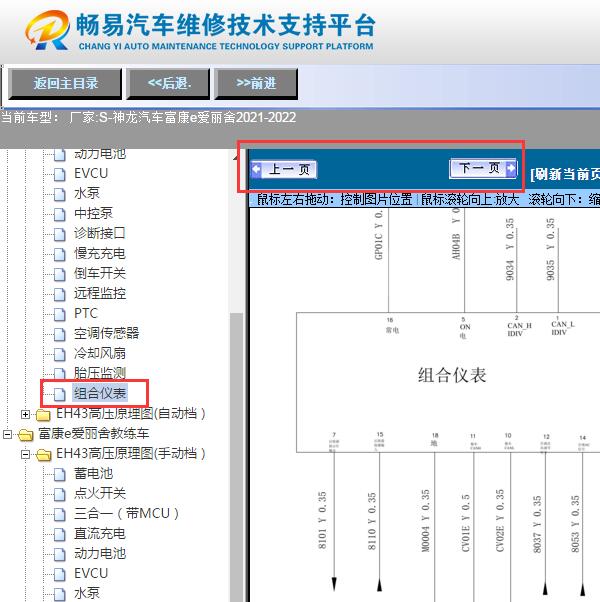Viewport: 600px width, 602px height.
Task: Click the folder icon of EH43高压原理图(自动档)
Action: tap(43, 415)
